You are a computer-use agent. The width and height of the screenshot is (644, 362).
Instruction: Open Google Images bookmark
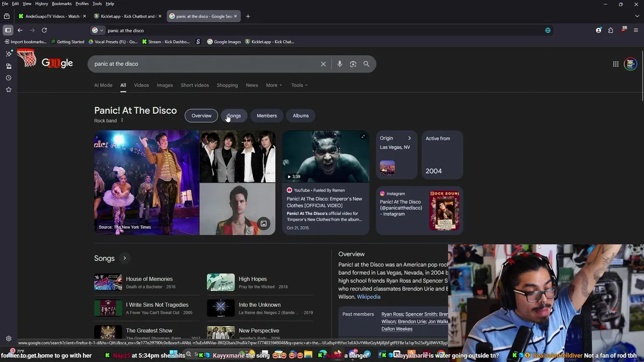coord(224,42)
